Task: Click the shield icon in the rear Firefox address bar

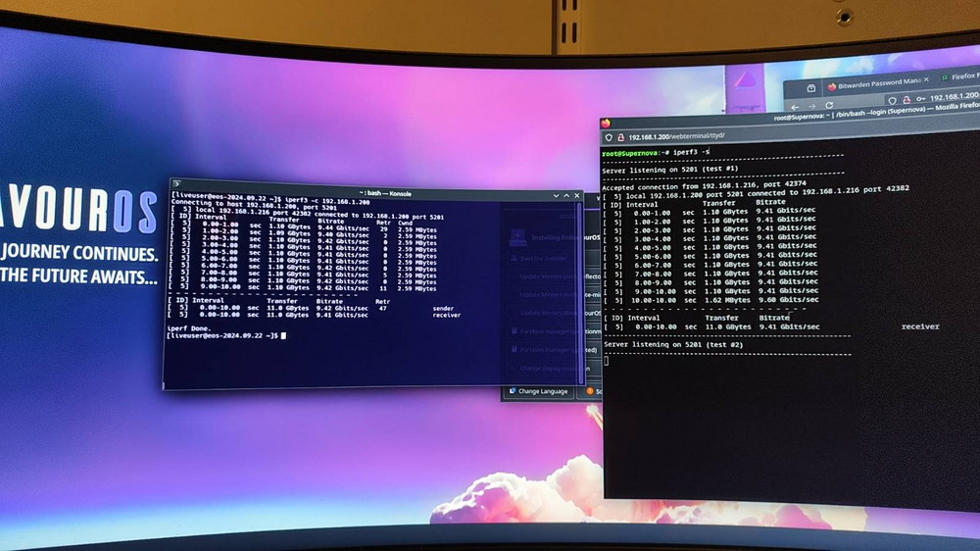Action: click(893, 100)
